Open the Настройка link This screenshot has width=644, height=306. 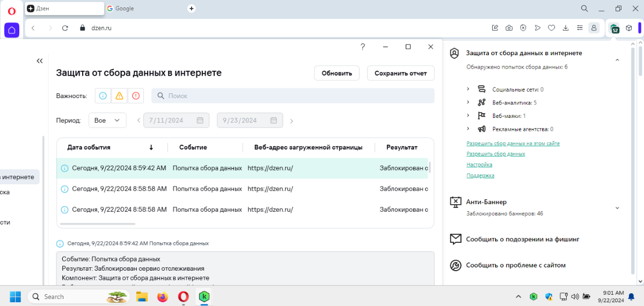[479, 165]
